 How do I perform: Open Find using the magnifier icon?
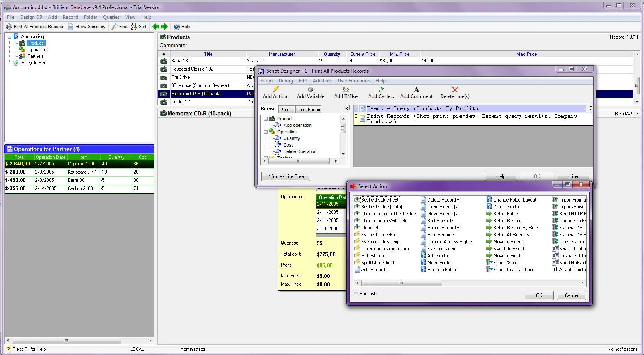point(115,27)
